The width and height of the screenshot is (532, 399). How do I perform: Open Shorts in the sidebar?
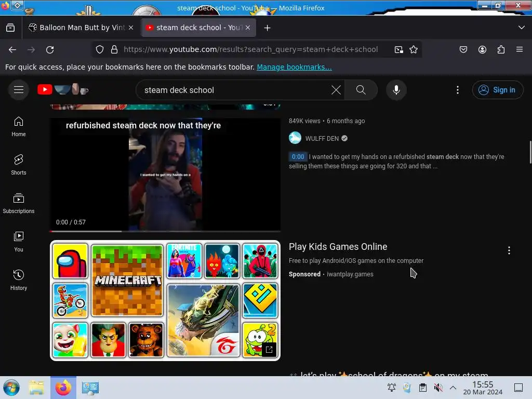pos(19,165)
